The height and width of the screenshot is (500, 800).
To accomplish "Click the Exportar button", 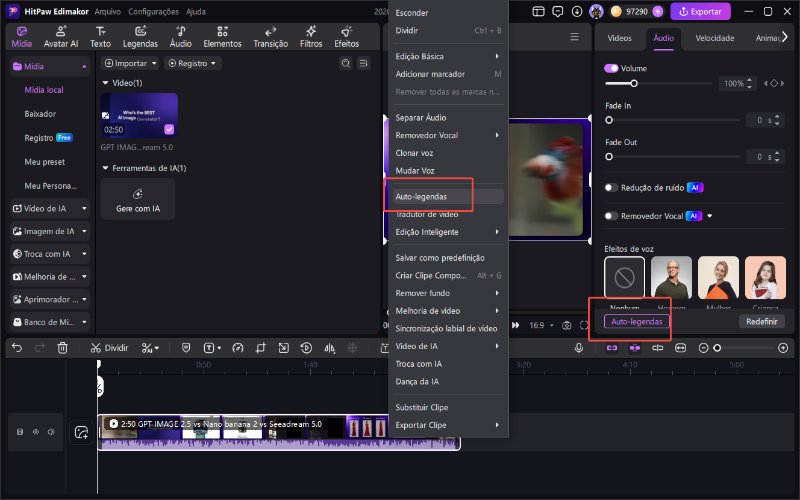I will coord(701,11).
